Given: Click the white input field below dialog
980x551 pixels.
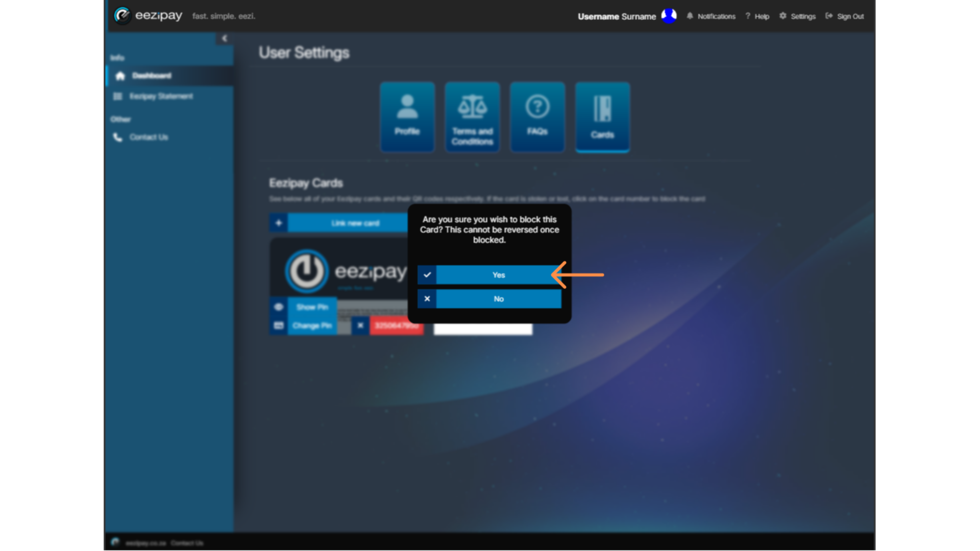Looking at the screenshot, I should (483, 330).
